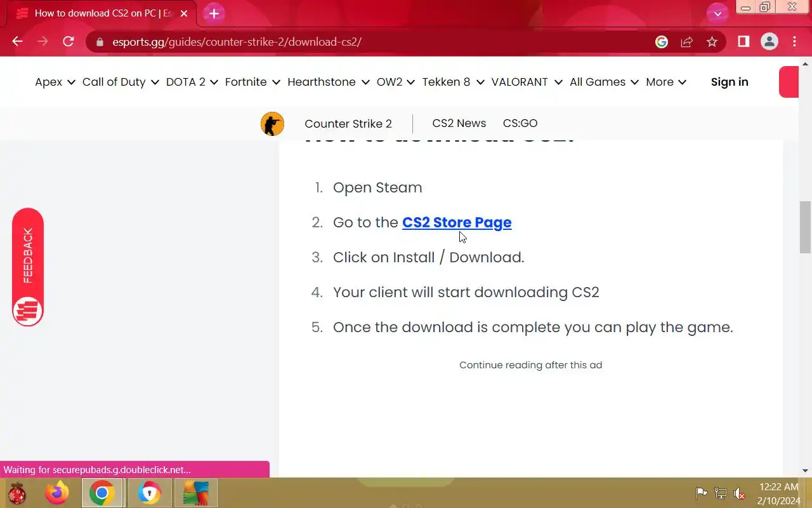Image resolution: width=812 pixels, height=508 pixels.
Task: Click Chrome icon in taskbar
Action: (x=101, y=493)
